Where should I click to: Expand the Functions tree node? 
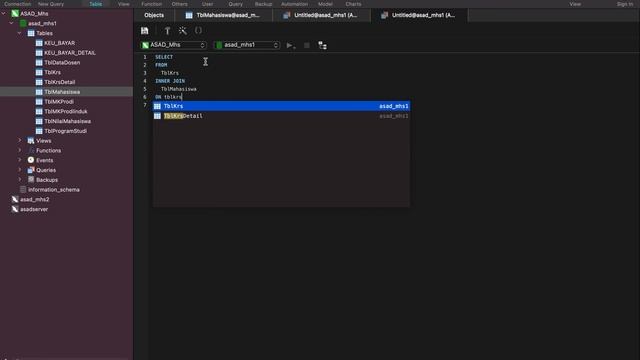click(20, 150)
